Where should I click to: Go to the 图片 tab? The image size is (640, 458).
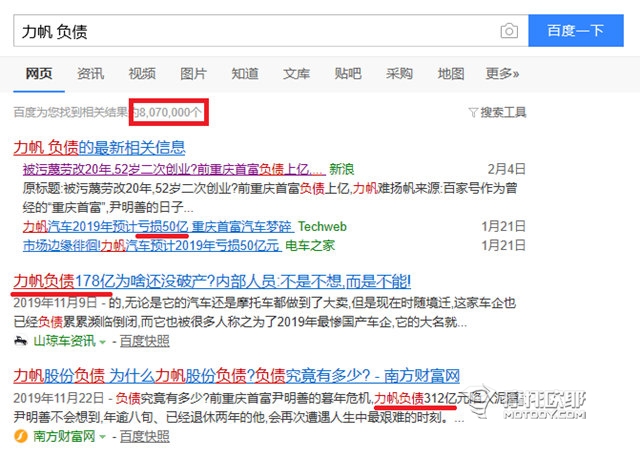pos(193,73)
